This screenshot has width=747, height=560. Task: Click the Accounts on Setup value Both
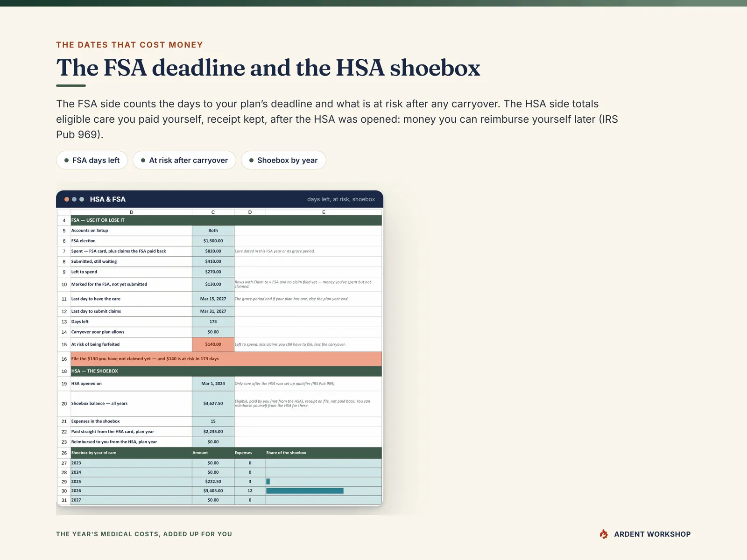tap(213, 231)
